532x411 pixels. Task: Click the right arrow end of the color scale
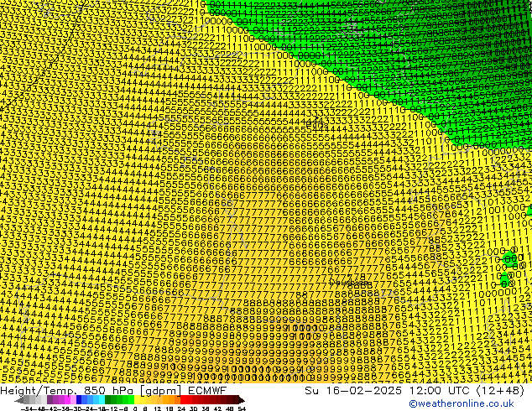(x=242, y=400)
